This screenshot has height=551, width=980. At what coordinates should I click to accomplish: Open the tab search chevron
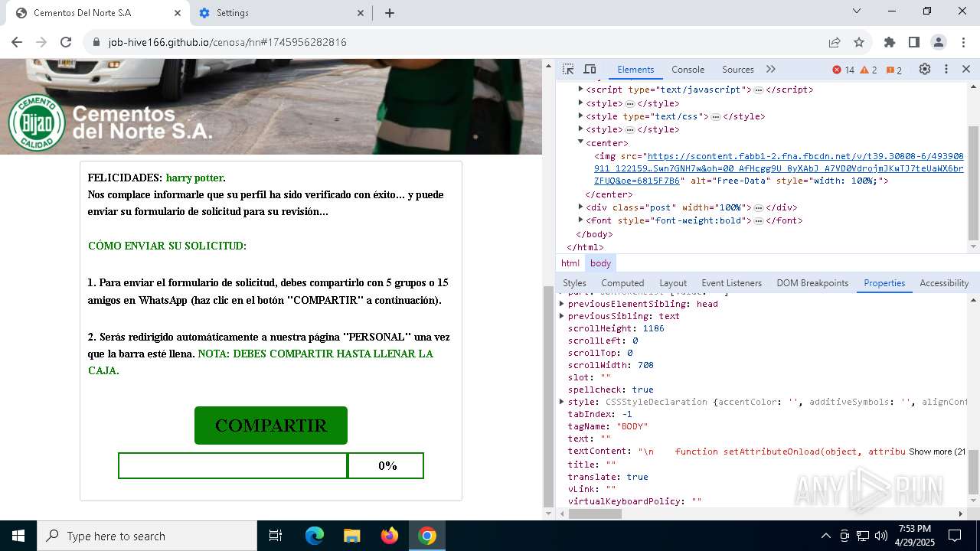(857, 11)
